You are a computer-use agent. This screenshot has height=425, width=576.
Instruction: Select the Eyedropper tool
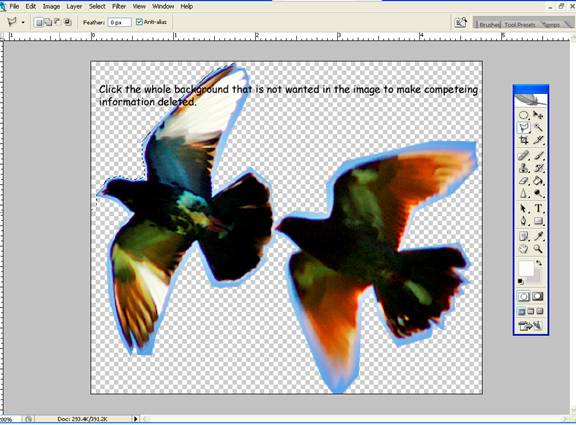tap(538, 236)
